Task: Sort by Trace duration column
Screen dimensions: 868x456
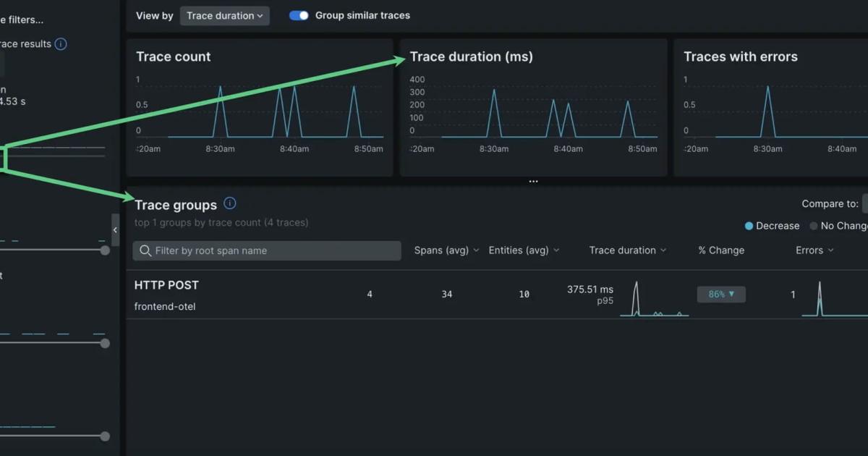Action: click(628, 250)
